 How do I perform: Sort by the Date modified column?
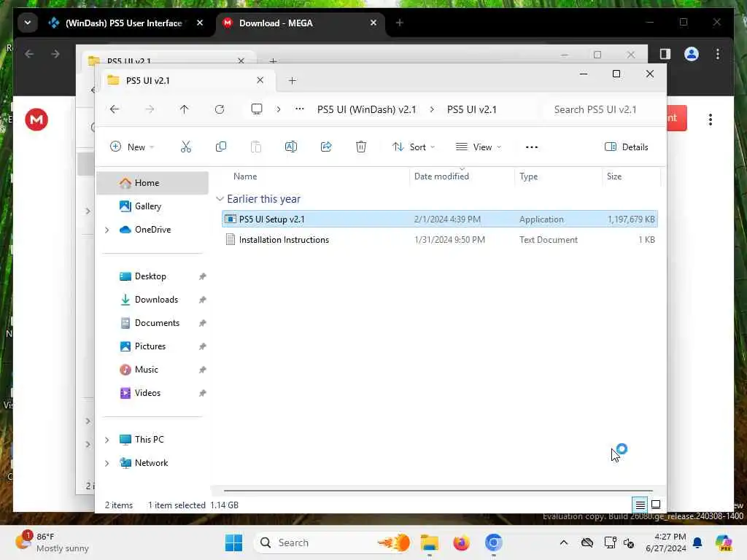(x=441, y=176)
